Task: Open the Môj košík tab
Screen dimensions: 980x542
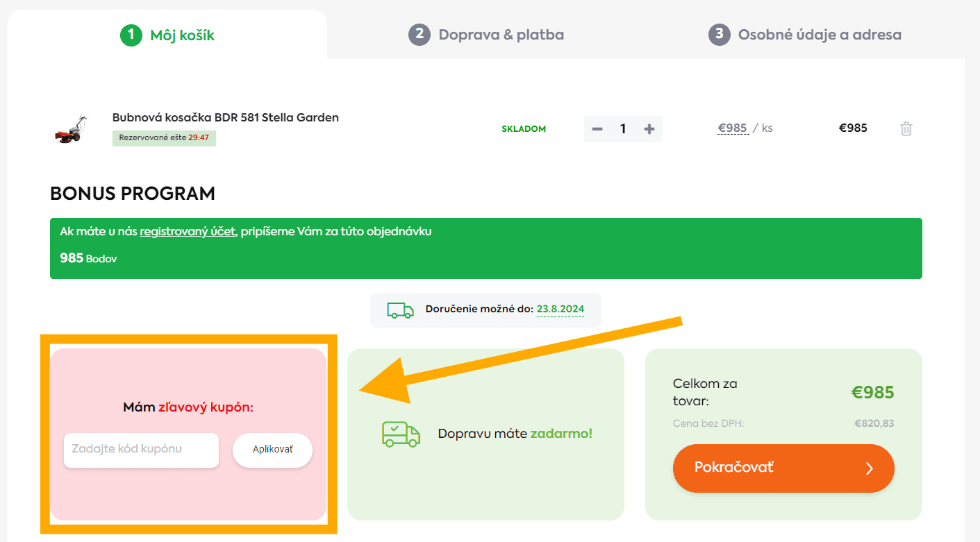Action: [x=167, y=35]
